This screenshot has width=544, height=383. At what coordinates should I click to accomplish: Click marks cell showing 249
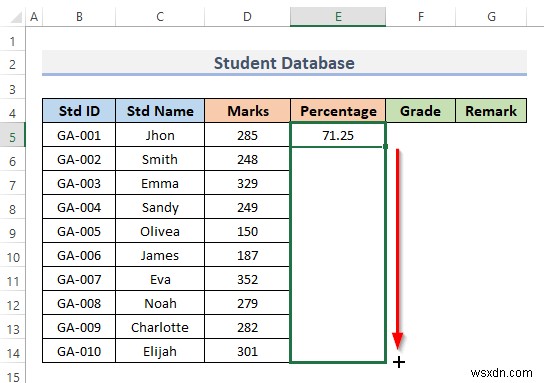[x=247, y=207]
